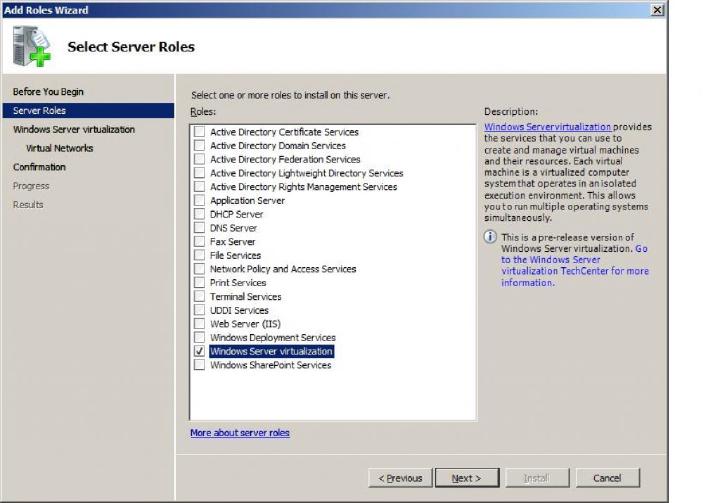Close the Add Roles Wizard window
This screenshot has height=503, width=720.
coord(658,10)
